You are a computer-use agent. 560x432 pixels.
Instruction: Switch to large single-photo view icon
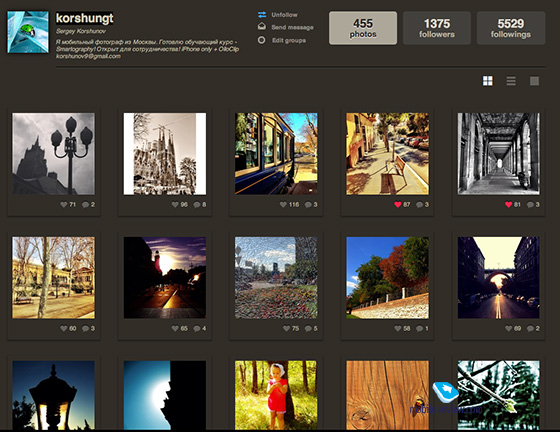534,81
